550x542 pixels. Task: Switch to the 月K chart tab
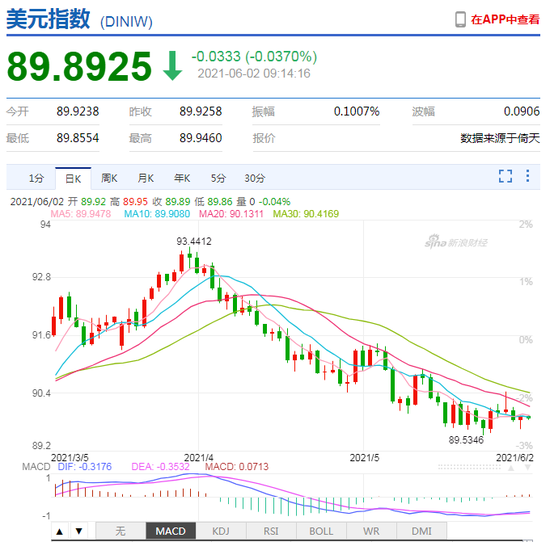click(146, 178)
